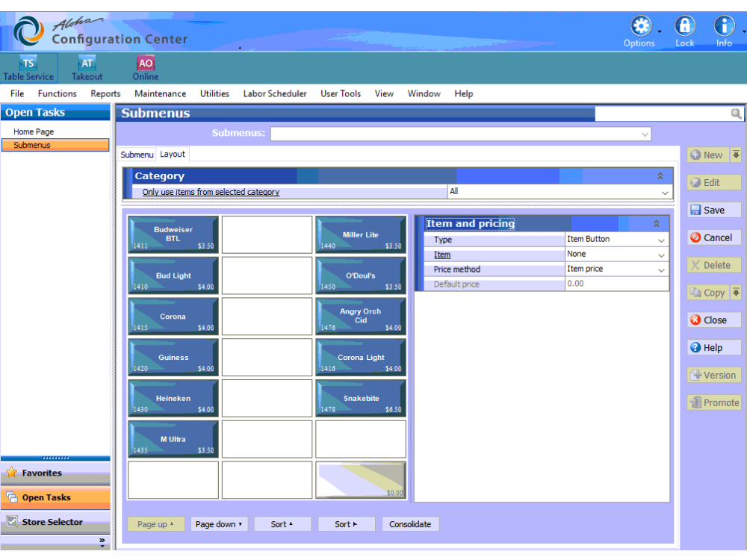The image size is (747, 560).
Task: Select the Bud Light item button
Action: click(173, 276)
